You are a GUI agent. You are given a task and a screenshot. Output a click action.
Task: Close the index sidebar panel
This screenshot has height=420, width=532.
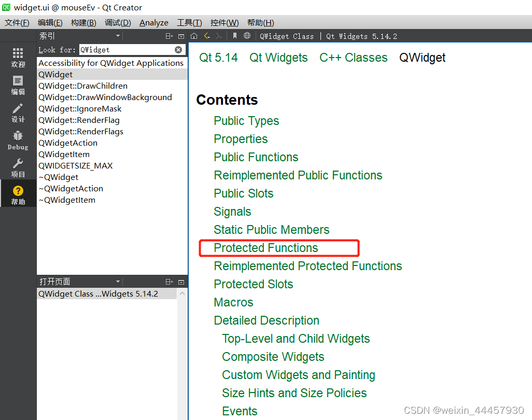pos(181,36)
